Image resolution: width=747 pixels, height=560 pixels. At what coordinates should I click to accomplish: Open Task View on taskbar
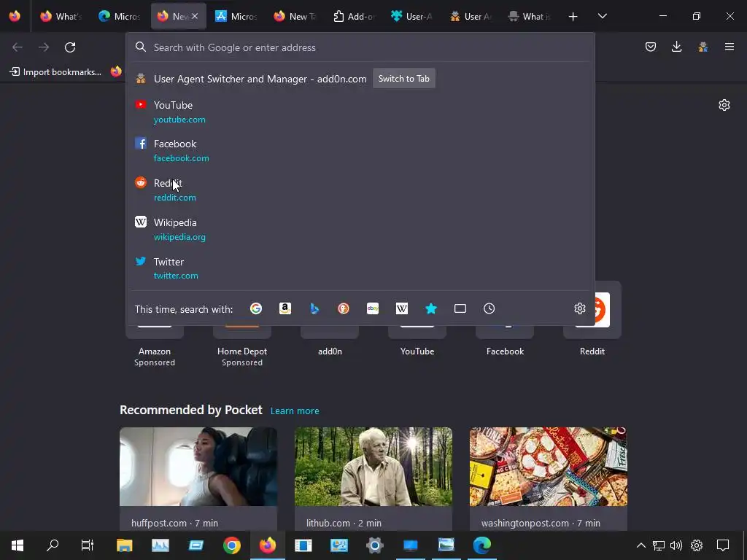pos(88,545)
